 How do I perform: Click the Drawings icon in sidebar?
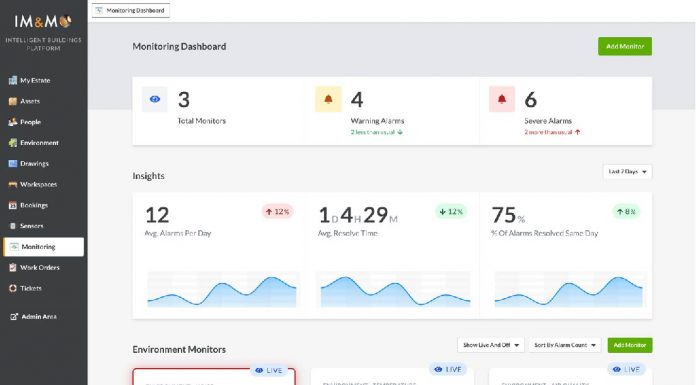tap(13, 163)
